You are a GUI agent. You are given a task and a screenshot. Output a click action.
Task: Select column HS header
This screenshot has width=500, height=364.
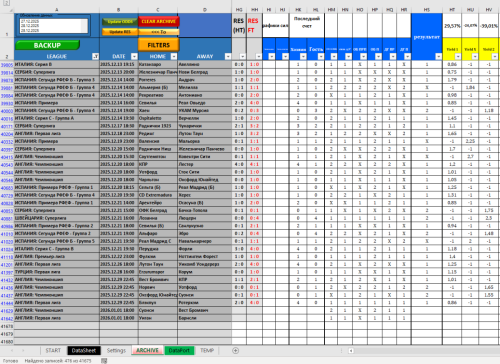coord(427,10)
